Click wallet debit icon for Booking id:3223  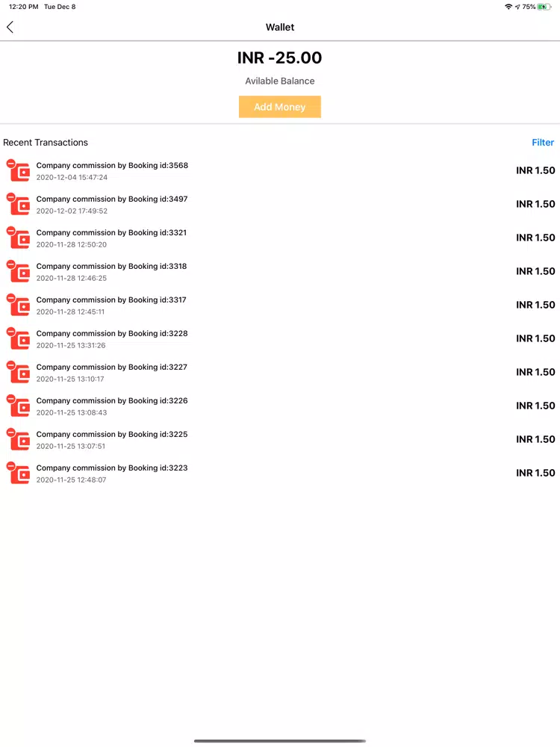point(18,473)
